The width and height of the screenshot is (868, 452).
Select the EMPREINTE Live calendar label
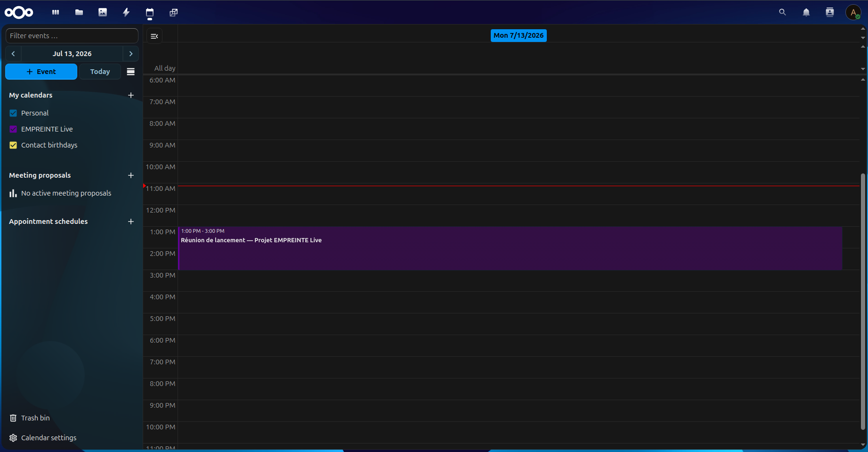pos(47,129)
